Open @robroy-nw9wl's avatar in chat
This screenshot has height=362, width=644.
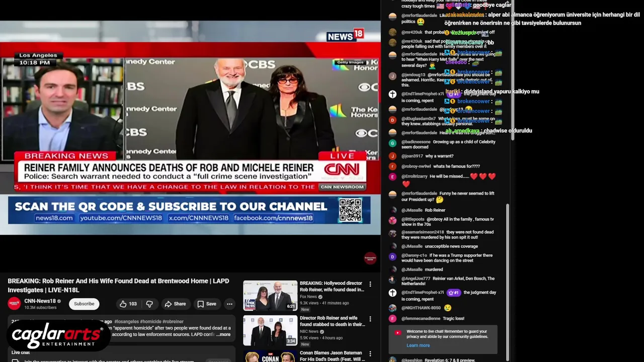(392, 166)
